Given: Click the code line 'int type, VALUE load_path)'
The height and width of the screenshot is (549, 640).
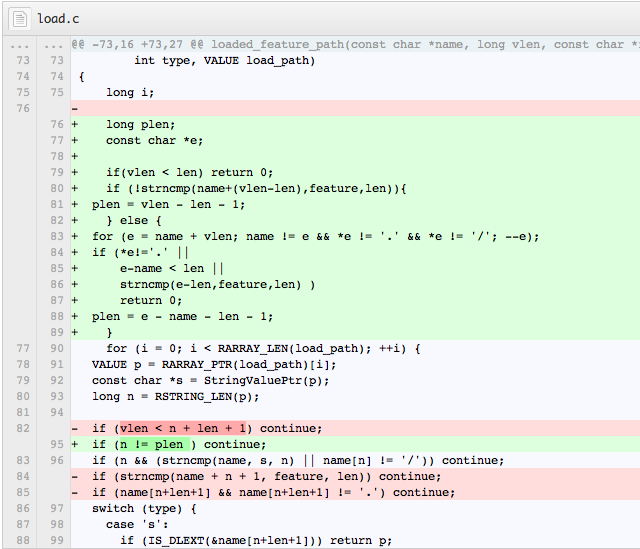Looking at the screenshot, I should [x=224, y=60].
